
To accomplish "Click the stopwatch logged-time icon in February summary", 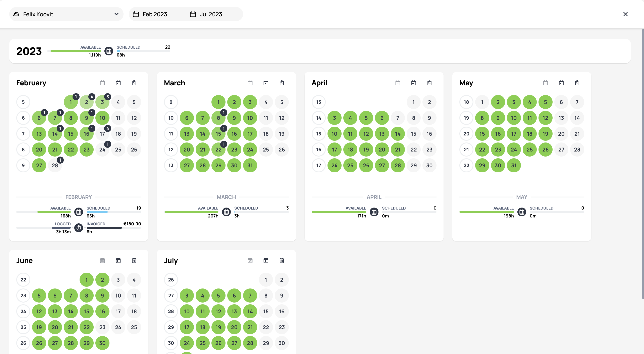I will click(x=79, y=228).
